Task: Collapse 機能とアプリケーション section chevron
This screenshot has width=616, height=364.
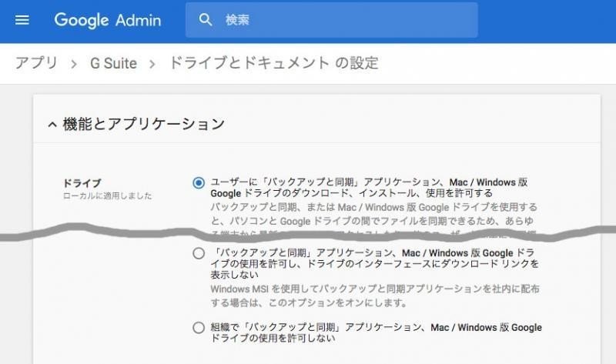Action: pyautogui.click(x=52, y=125)
